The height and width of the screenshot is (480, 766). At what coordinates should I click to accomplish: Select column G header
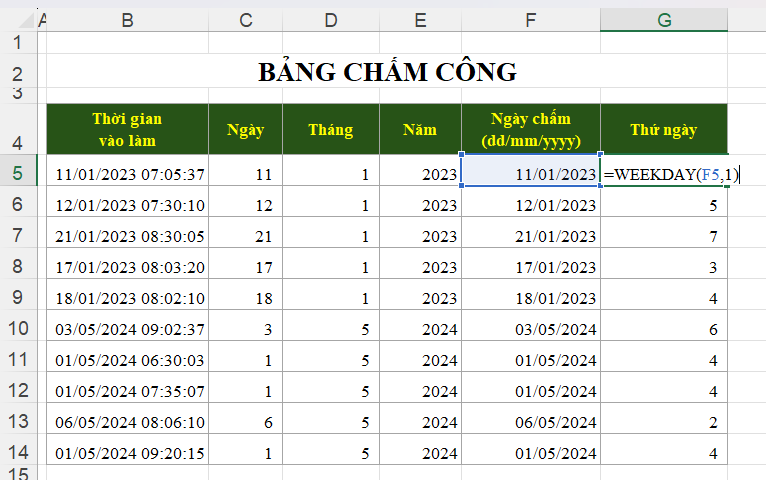pos(664,20)
